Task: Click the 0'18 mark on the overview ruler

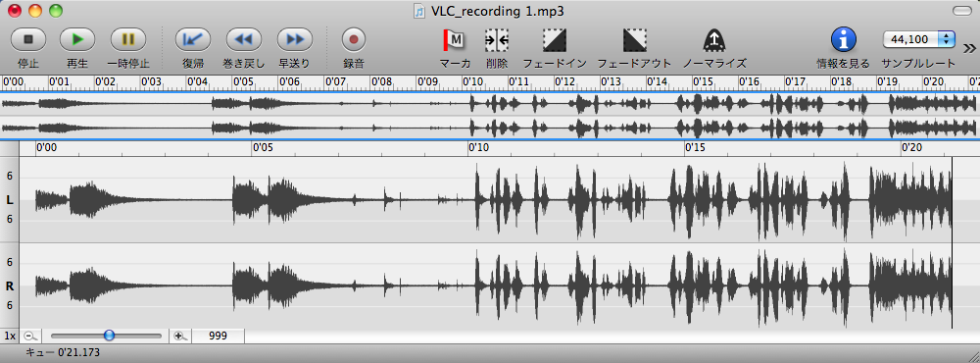Action: click(841, 82)
